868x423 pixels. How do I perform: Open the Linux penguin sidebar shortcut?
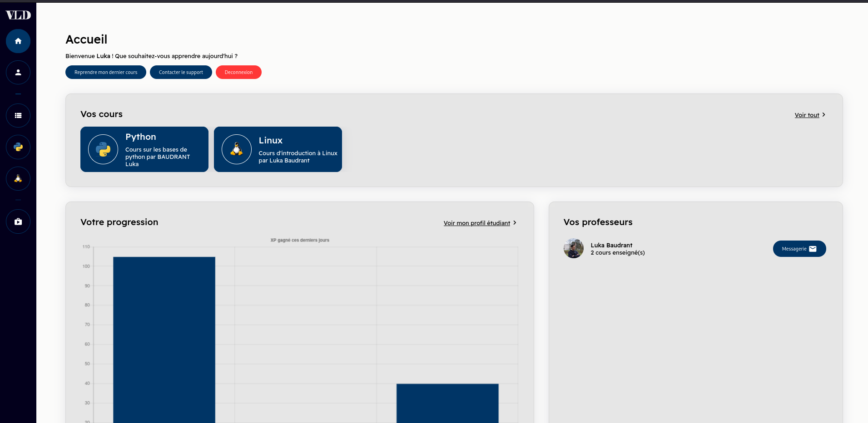pyautogui.click(x=18, y=179)
